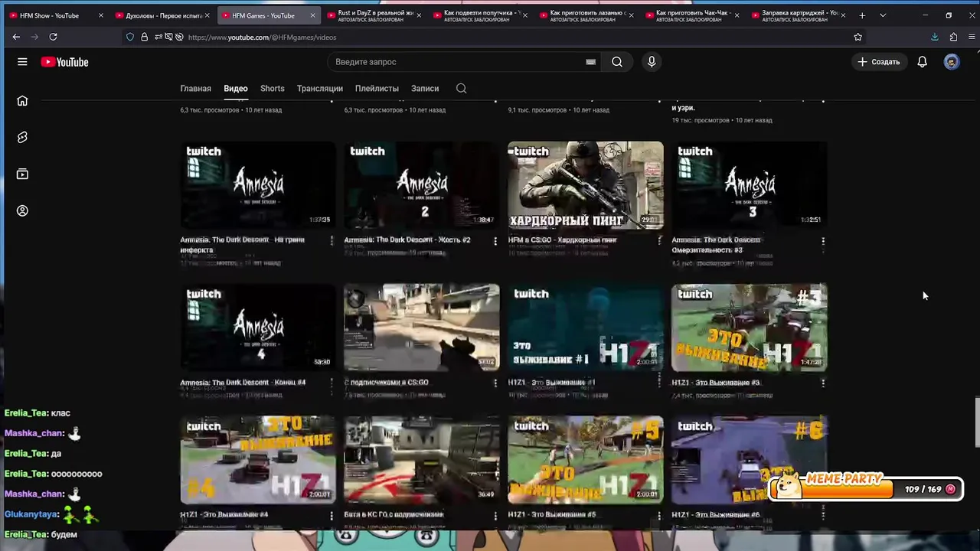The image size is (980, 551).
Task: Play the Amnesia 4 video thumbnail
Action: (x=258, y=328)
